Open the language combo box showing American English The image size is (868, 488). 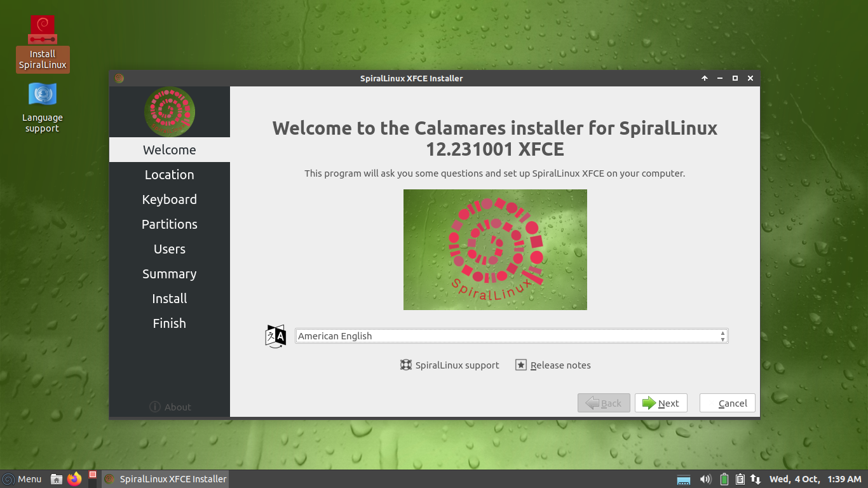tap(512, 335)
